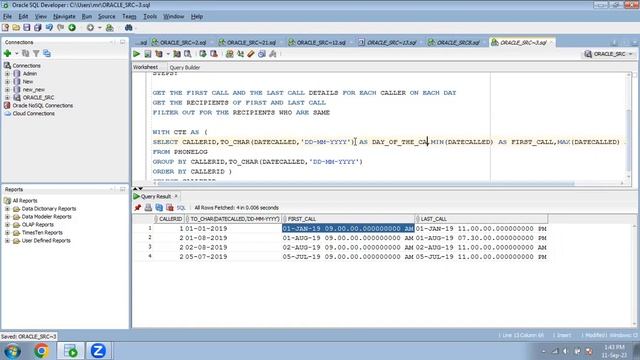Open the dropdown beside the green plus
The width and height of the screenshot is (640, 360).
(17, 53)
